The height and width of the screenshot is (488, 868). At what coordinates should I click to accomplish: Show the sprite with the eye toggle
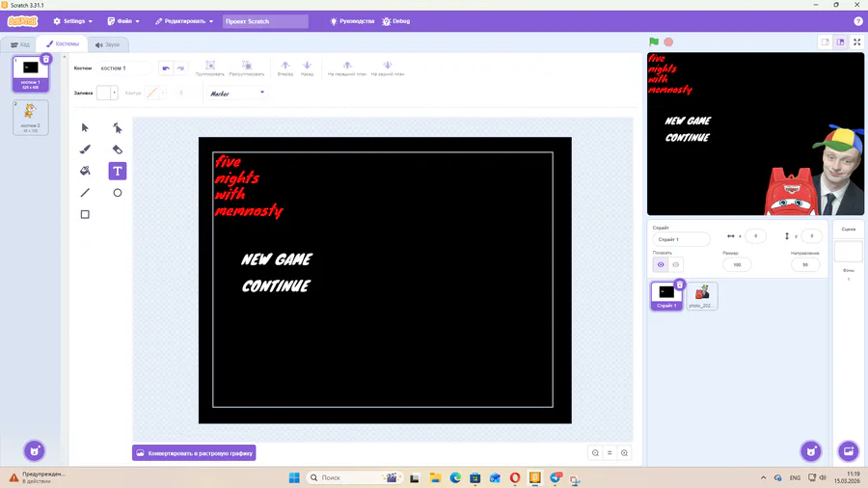click(661, 264)
